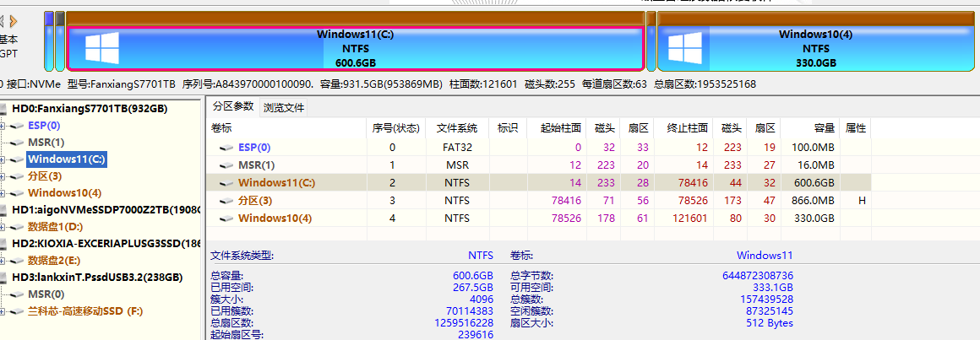Select the HD2:KIOXIA-EXCERIAPLUSG3SSD disk node
The image size is (980, 340).
point(106,243)
